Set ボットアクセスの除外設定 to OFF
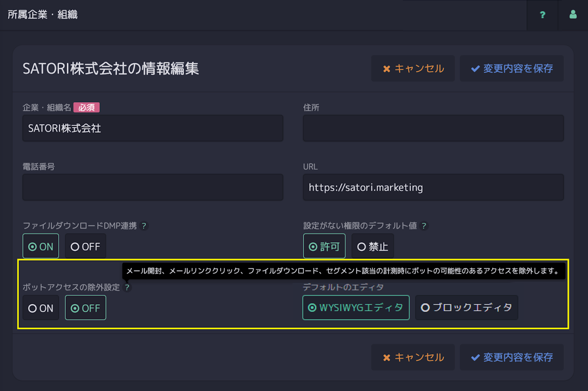588x391 pixels. [x=86, y=308]
